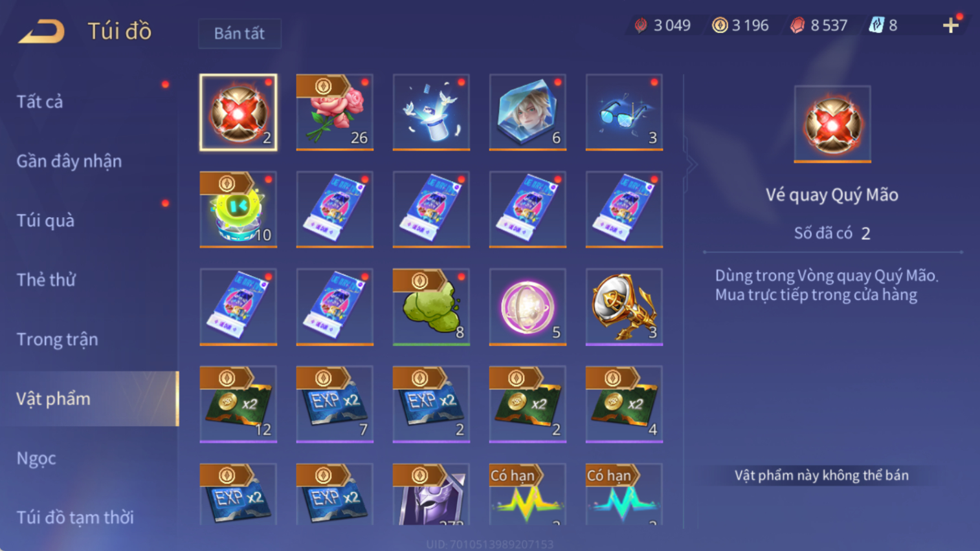Select the glowing pink orb item
Screen dimensions: 980x551
pyautogui.click(x=528, y=307)
